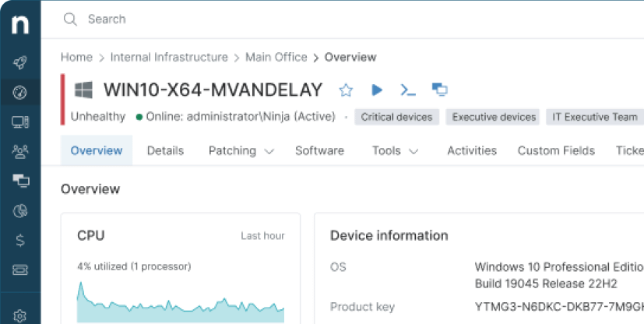
Task: Click the IT Executive Team tag
Action: point(595,117)
